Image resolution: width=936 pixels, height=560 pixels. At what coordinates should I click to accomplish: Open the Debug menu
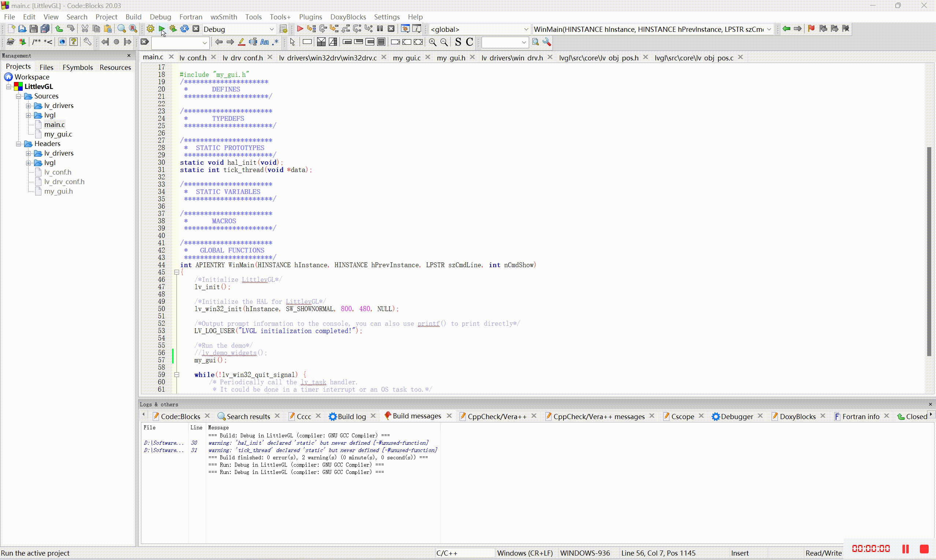click(161, 17)
